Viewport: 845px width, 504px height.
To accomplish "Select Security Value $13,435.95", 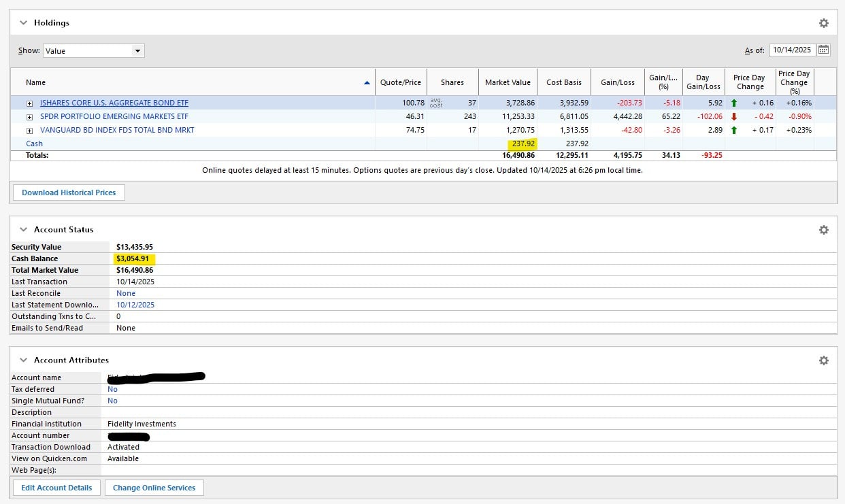I will (x=135, y=247).
